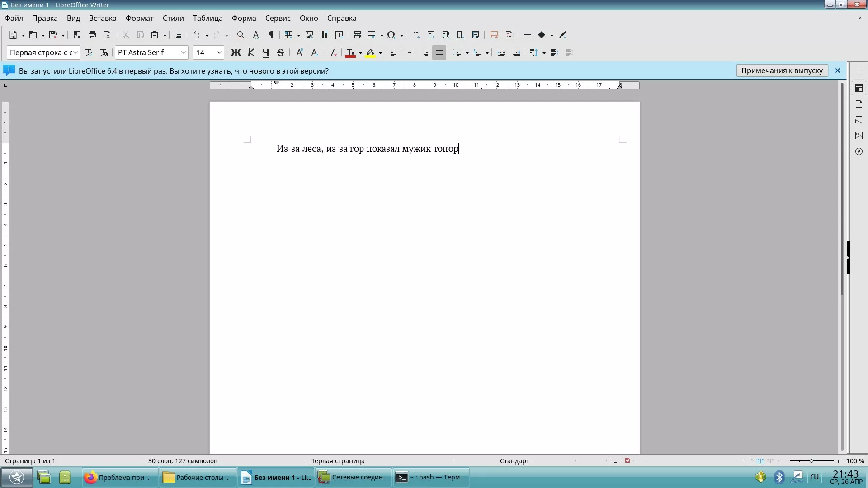Toggle formatting marks pilcrow button
The width and height of the screenshot is (868, 488).
click(x=271, y=35)
